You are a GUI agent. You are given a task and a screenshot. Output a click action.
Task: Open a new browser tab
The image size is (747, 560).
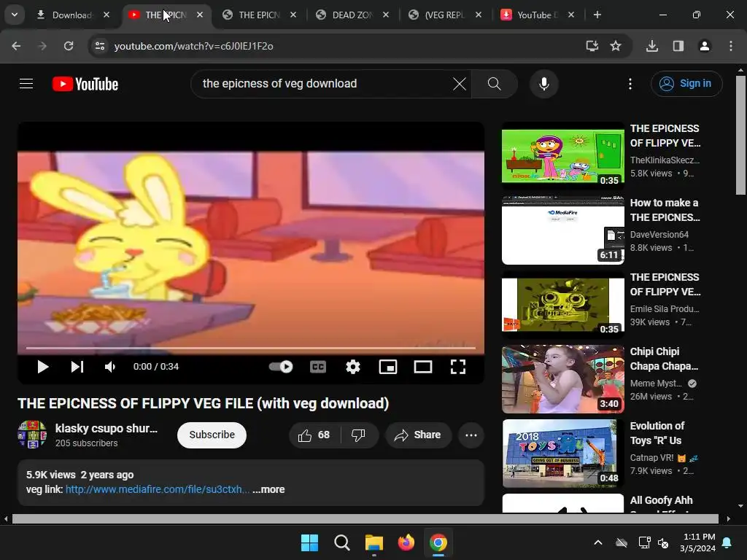coord(597,15)
